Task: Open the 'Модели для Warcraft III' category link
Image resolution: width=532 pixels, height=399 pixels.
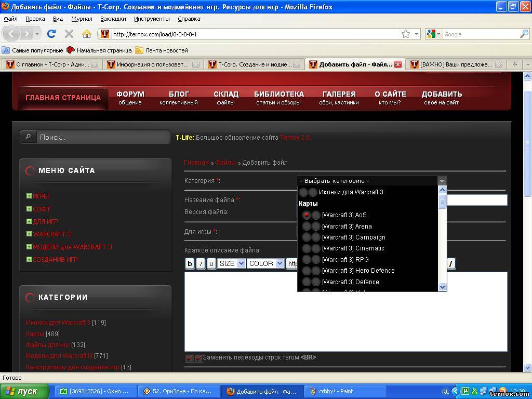Action: (x=59, y=355)
